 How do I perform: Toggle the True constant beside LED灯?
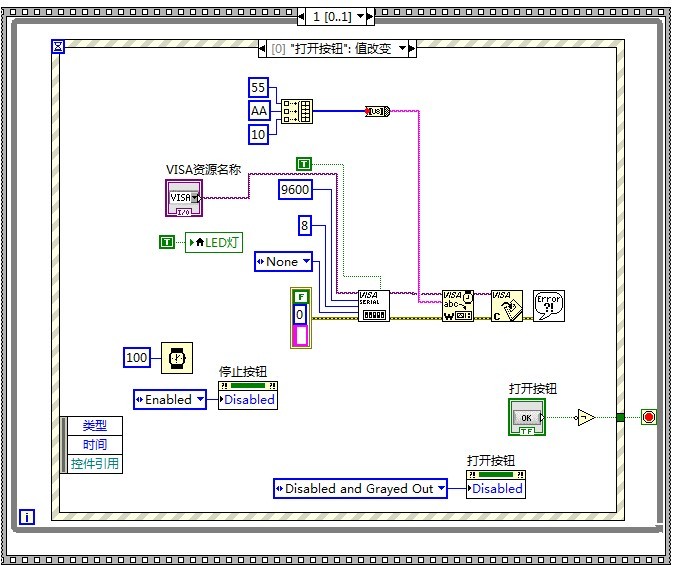167,241
